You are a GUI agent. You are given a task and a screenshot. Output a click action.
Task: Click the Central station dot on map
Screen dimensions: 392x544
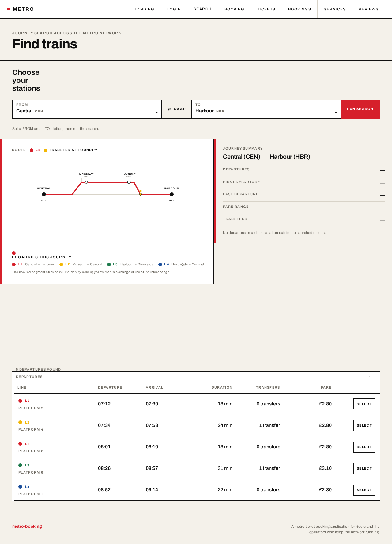coord(44,194)
